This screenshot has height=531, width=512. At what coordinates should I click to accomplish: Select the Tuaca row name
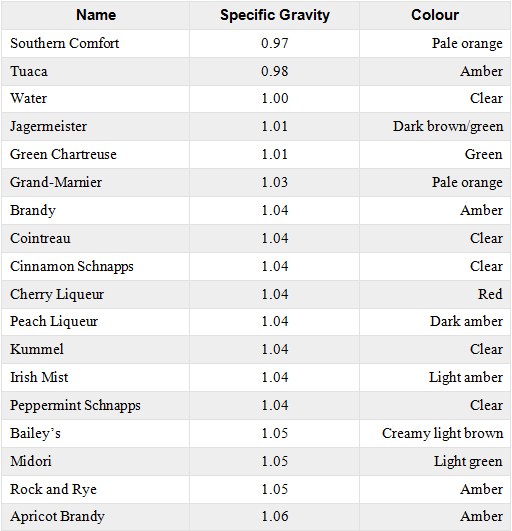[x=96, y=71]
